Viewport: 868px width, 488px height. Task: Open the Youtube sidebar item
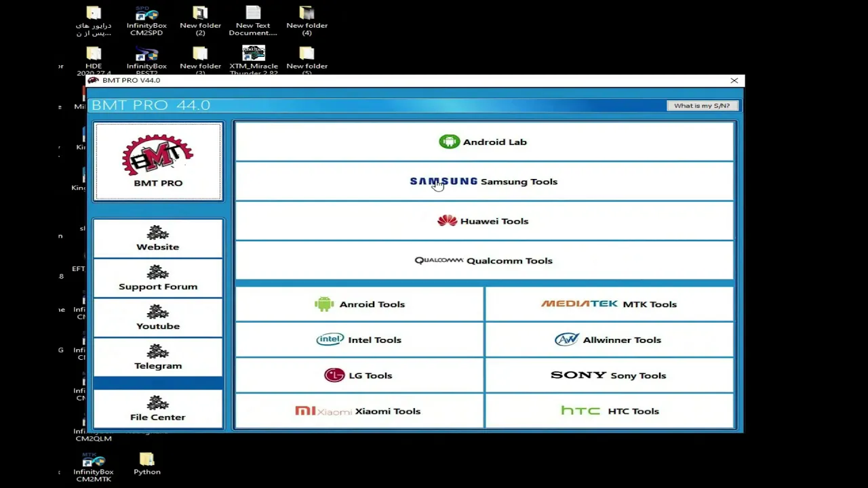pyautogui.click(x=158, y=318)
